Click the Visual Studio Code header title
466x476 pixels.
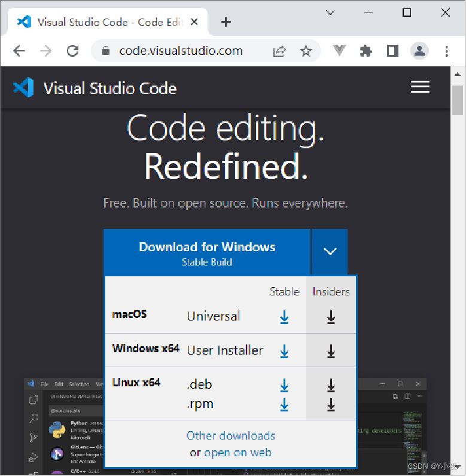pos(110,89)
